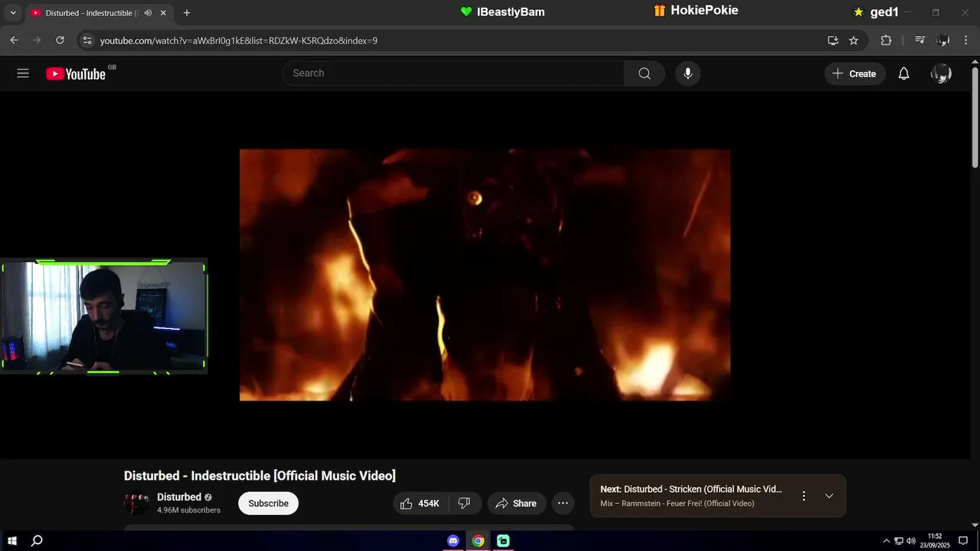Viewport: 980px width, 551px height.
Task: Open Windows notification center
Action: 963,541
